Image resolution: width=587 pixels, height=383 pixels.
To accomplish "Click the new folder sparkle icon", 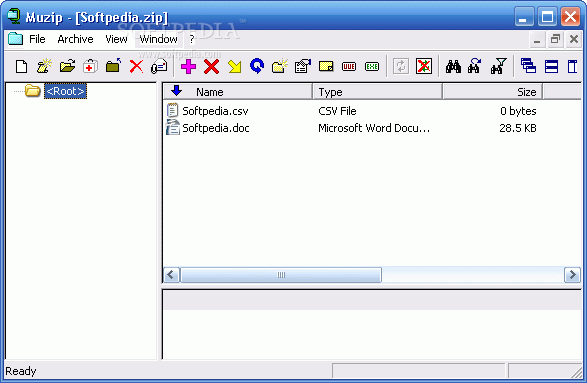I will [x=280, y=66].
